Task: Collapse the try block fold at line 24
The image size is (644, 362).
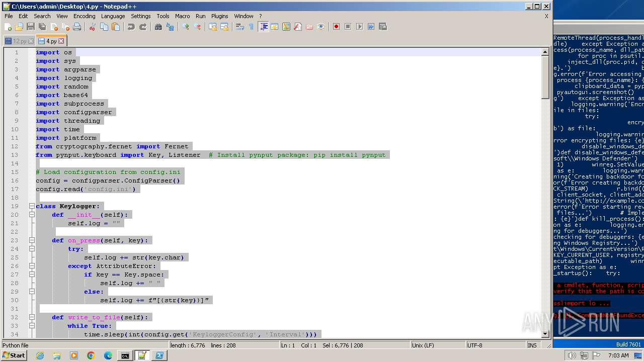Action: click(31, 249)
